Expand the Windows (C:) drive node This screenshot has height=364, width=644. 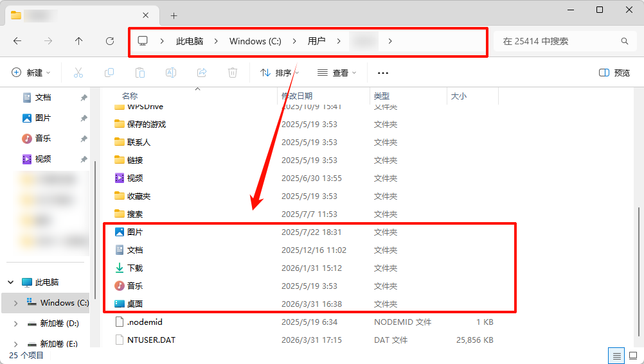pyautogui.click(x=15, y=303)
